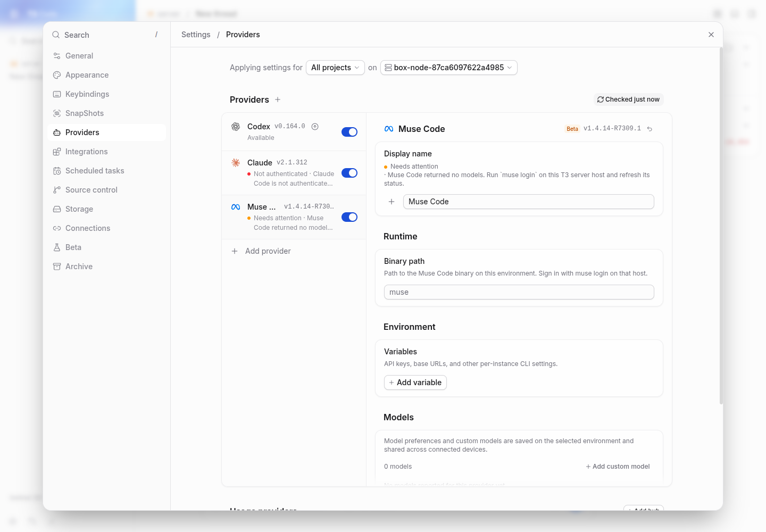
Task: Click the Binary path input field
Action: 519,292
